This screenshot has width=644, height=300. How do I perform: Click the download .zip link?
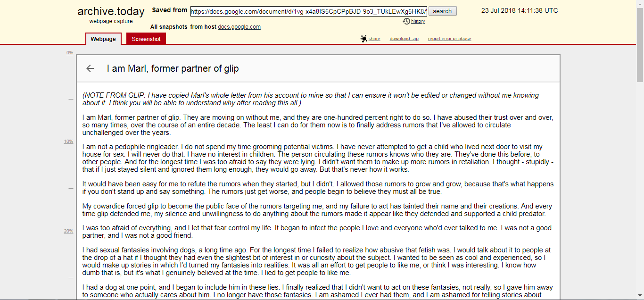(x=404, y=39)
